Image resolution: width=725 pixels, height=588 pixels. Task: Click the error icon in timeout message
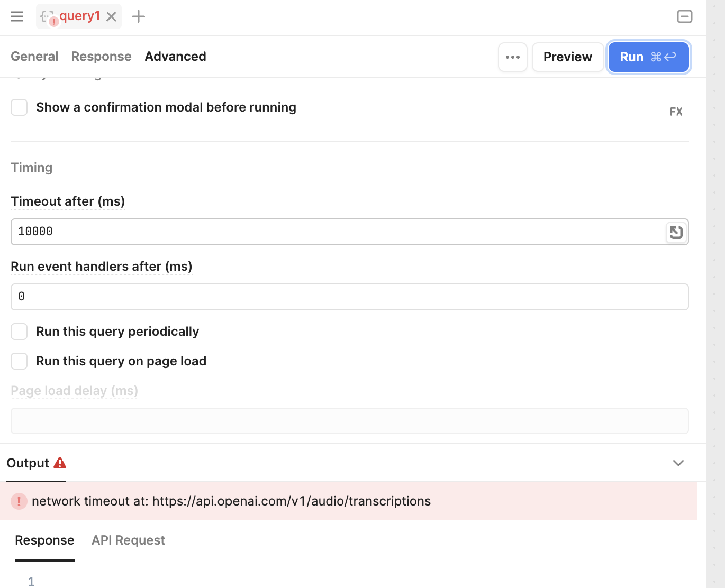(x=19, y=501)
